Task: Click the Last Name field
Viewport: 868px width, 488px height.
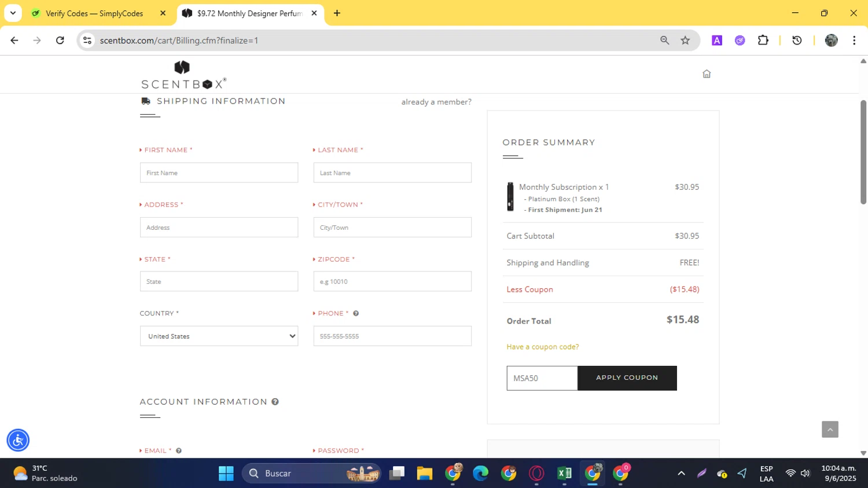Action: pyautogui.click(x=392, y=173)
